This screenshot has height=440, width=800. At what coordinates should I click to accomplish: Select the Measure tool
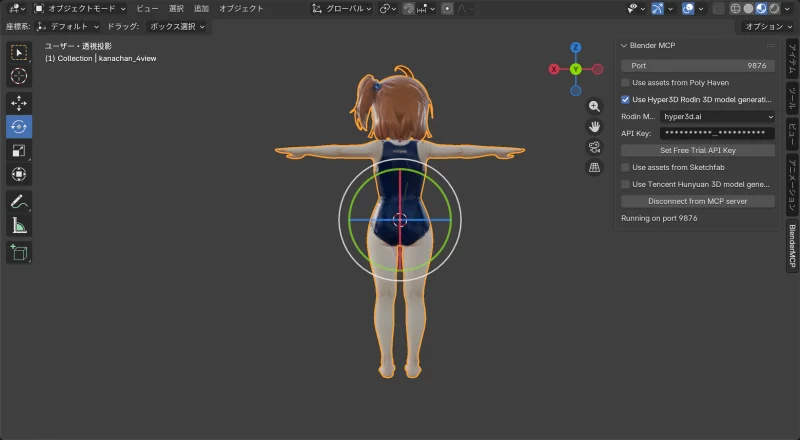click(x=19, y=226)
